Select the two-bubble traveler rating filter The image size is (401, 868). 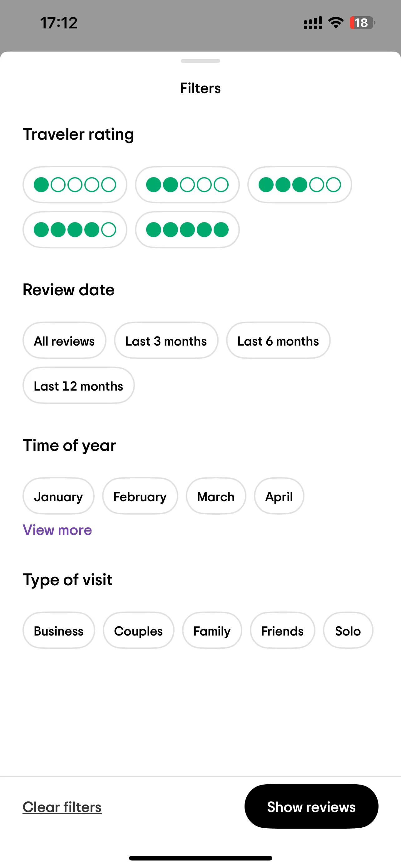187,185
